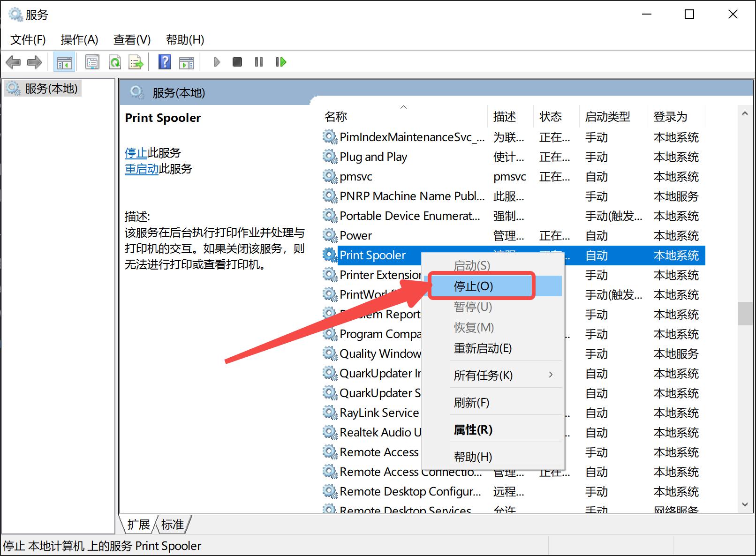The height and width of the screenshot is (556, 756).
Task: Click the Restart Service toolbar icon
Action: (x=280, y=61)
